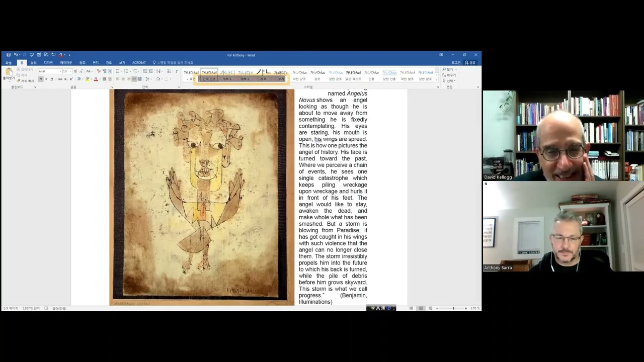Click the 찾기 (Find) button
Screen dimensions: 644x362
[x=449, y=69]
